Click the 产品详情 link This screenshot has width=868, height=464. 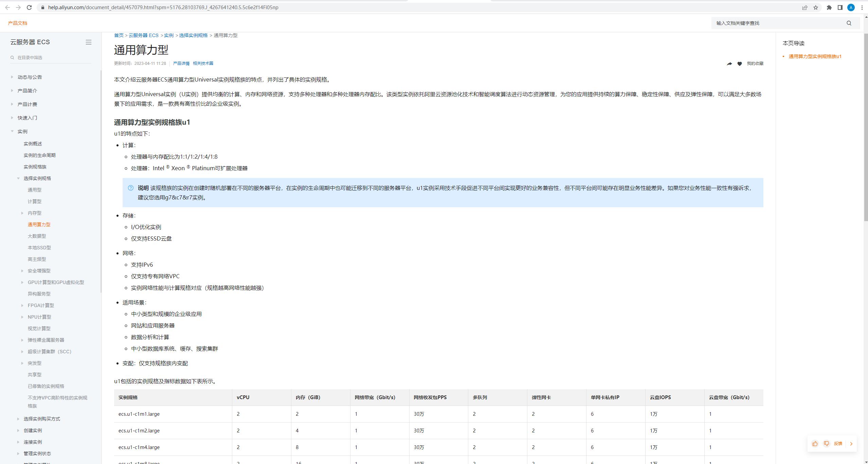tap(181, 64)
